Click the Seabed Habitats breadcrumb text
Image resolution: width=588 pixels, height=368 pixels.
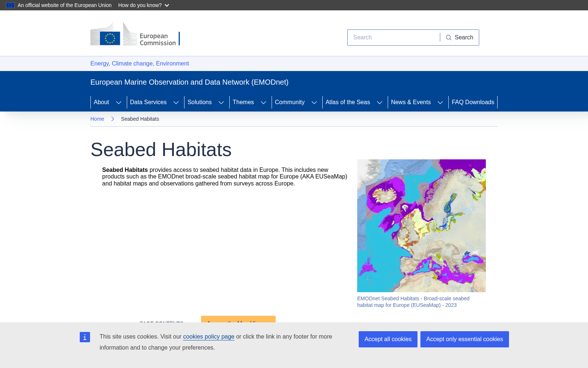[140, 119]
